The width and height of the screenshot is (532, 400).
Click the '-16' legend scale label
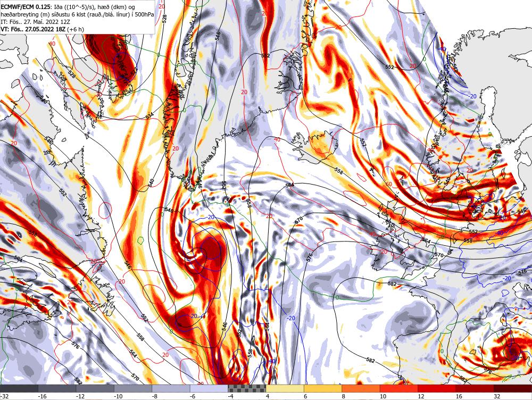coord(43,396)
